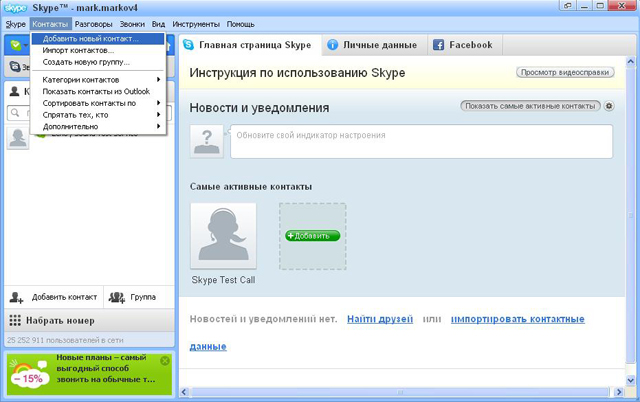Screen dimensions: 640x402
Task: Choose Добавить новый контакт menu entry
Action: [x=98, y=39]
